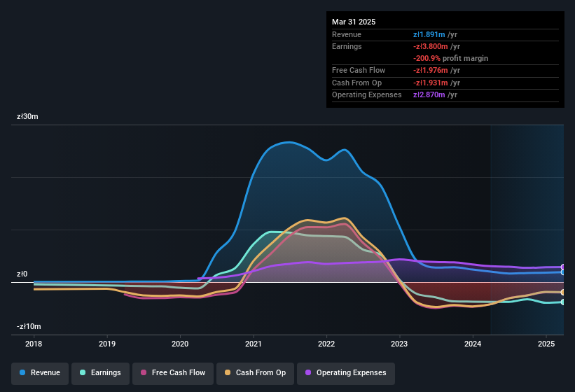Click the -200.9% profit margin text
The width and height of the screenshot is (575, 392).
coord(451,58)
